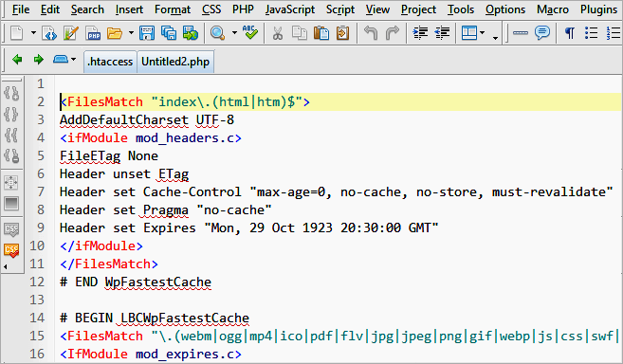
Task: Click the Outdent lines icon
Action: click(442, 33)
